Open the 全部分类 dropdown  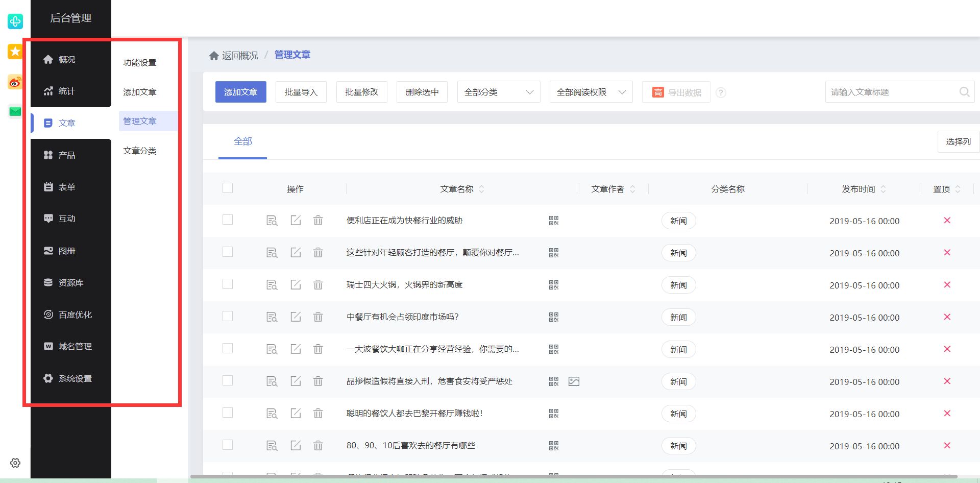498,92
